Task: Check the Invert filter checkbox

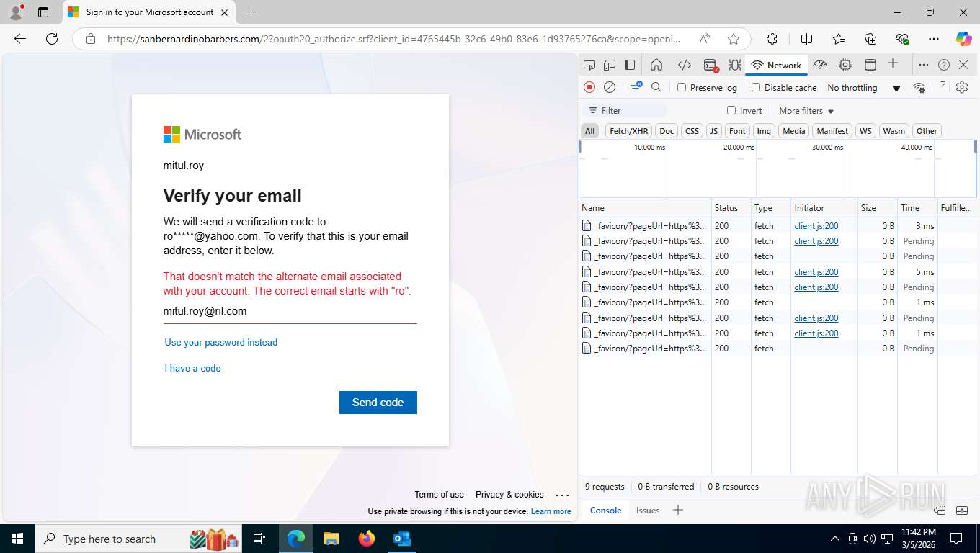Action: coord(731,110)
